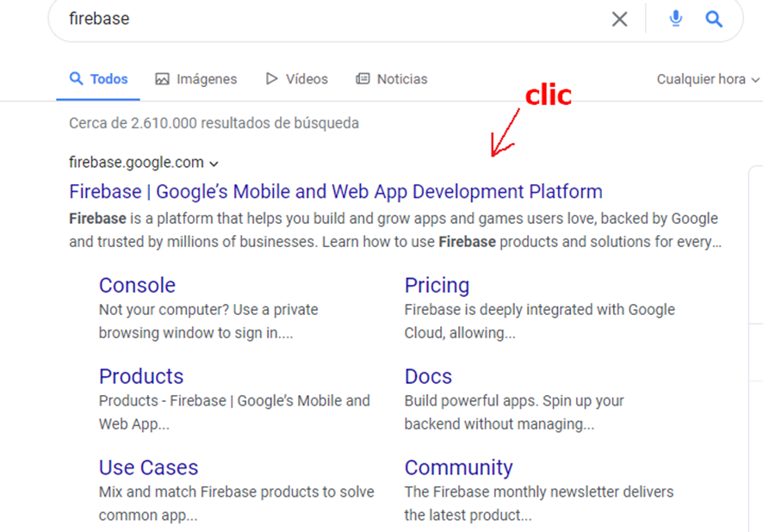The height and width of the screenshot is (532, 763).
Task: Select the Todos tab
Action: coord(99,79)
